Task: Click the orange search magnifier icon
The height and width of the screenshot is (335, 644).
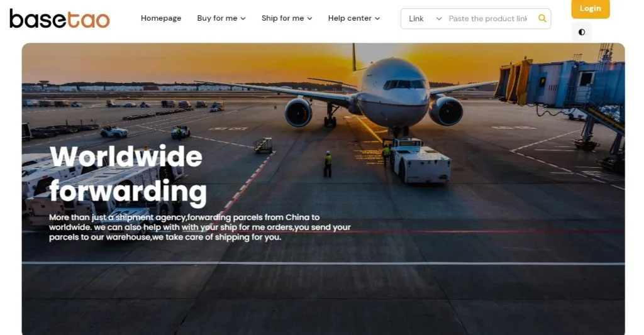Action: pos(542,18)
